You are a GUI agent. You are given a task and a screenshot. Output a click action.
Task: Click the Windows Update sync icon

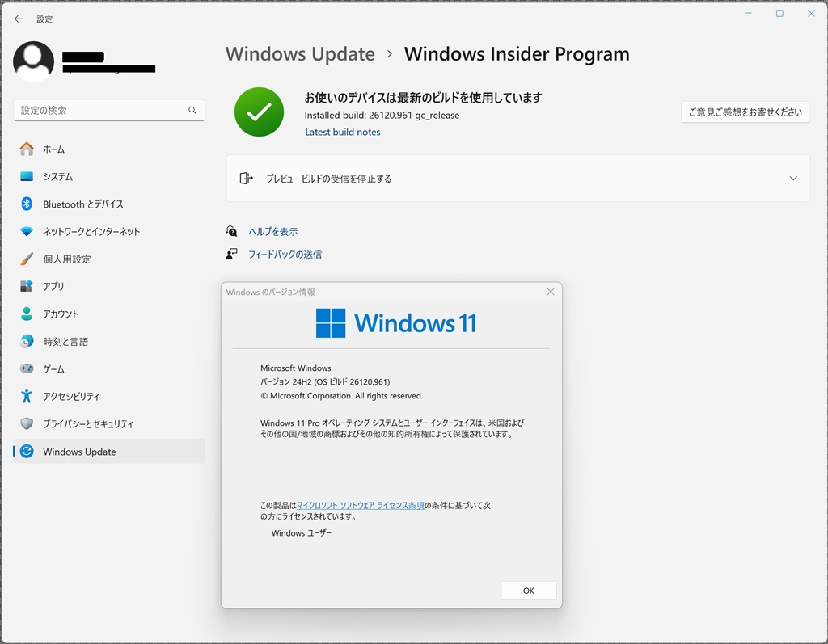(27, 452)
